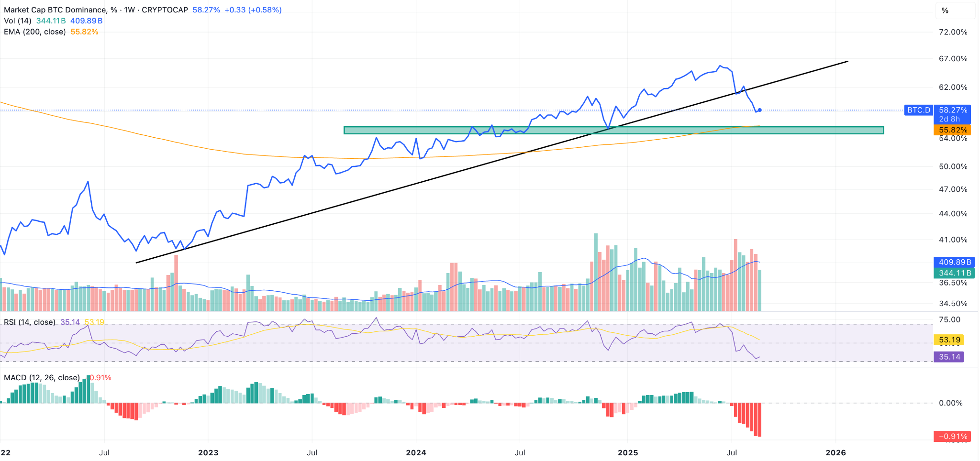
Task: Click 75.00 on the RSI scale
Action: [949, 319]
